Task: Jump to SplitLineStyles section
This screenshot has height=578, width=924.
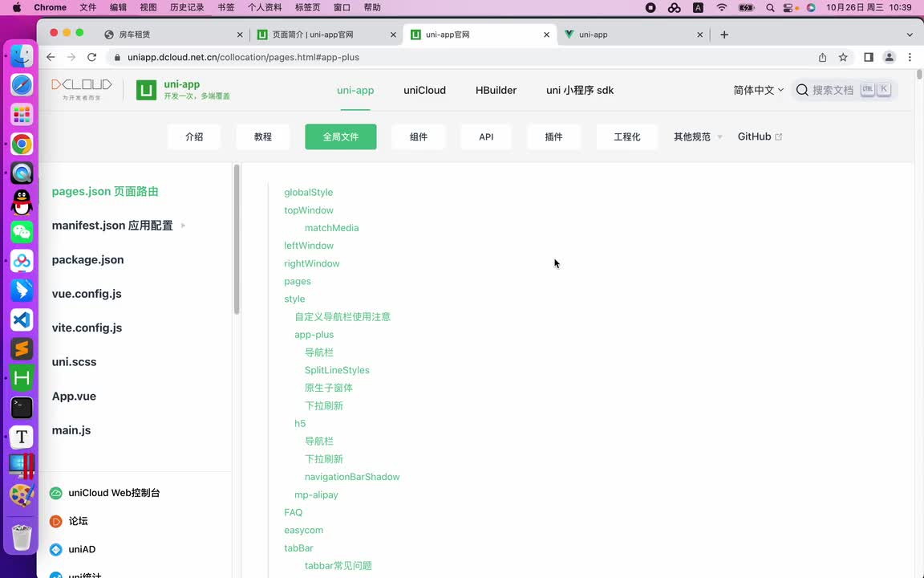Action: [x=337, y=370]
